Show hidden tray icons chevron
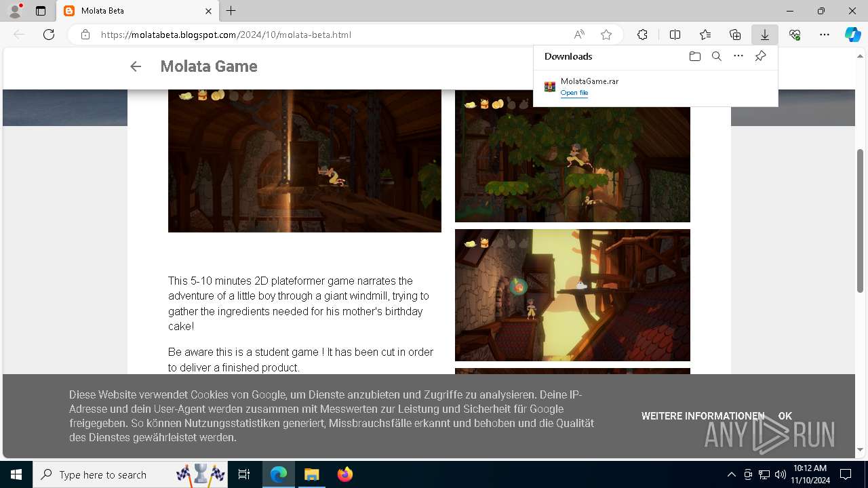This screenshot has height=488, width=868. tap(731, 474)
